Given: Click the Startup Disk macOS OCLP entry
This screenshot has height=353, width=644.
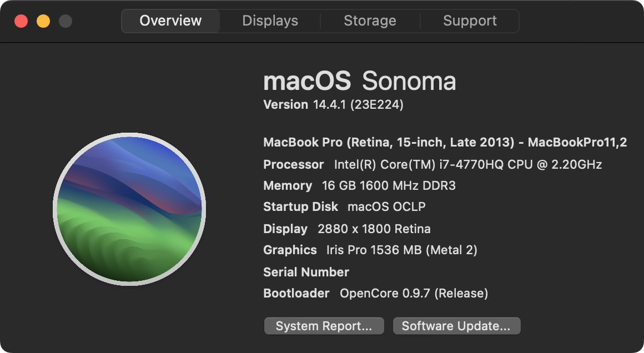Looking at the screenshot, I should 344,206.
